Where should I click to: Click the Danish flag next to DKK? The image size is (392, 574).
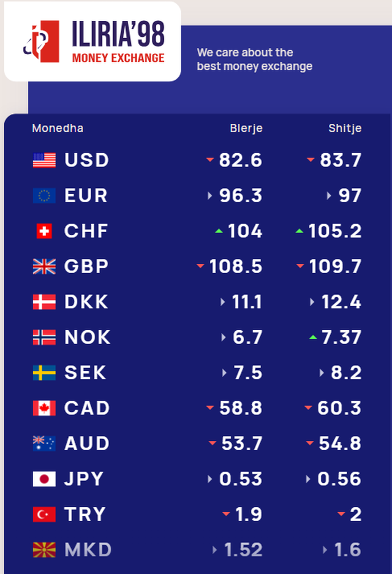[x=44, y=302]
